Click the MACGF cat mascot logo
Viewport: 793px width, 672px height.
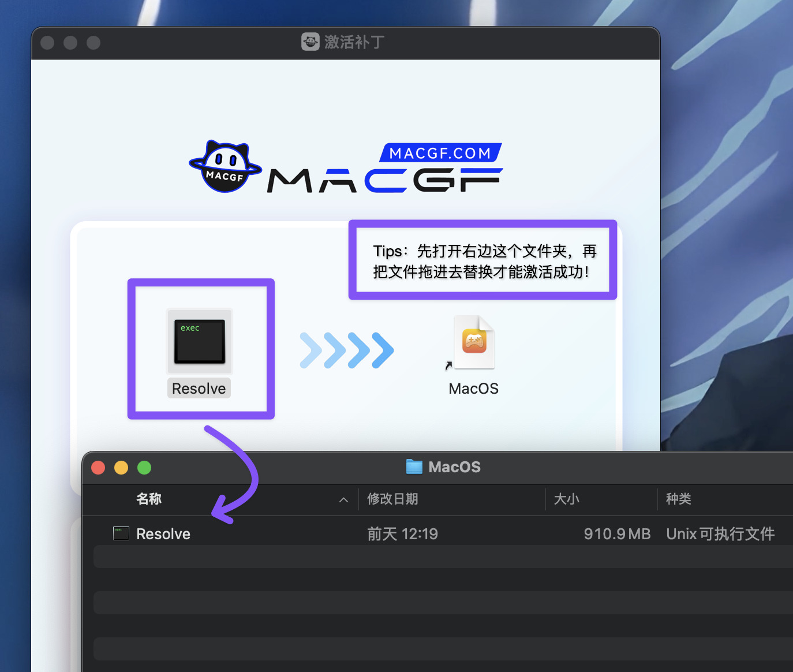225,166
